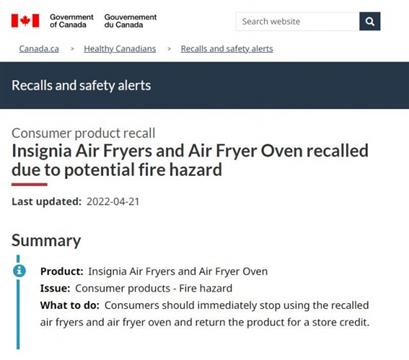Screen dimensions: 409x360
Task: Click the Government of Canada wordmark
Action: [71, 21]
